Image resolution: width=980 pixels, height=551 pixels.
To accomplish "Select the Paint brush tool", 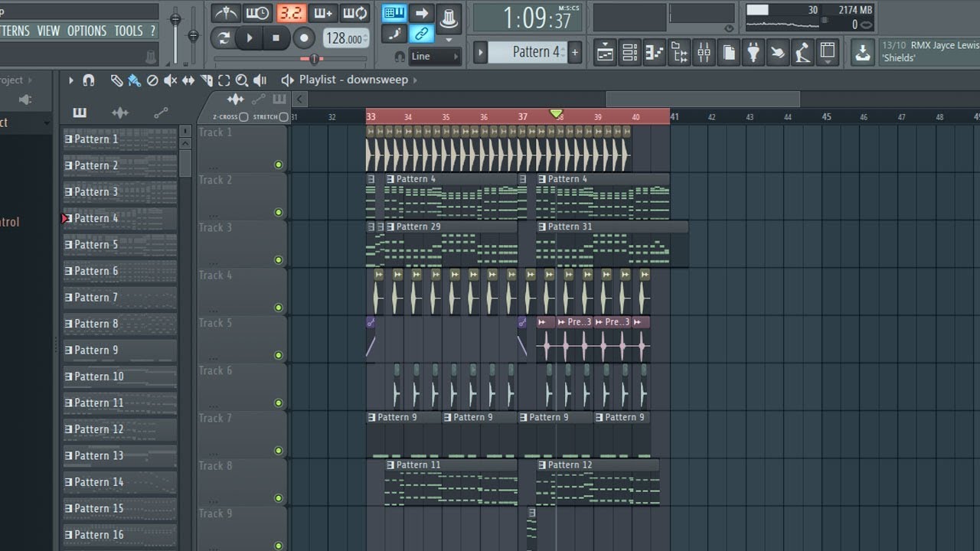I will [134, 80].
